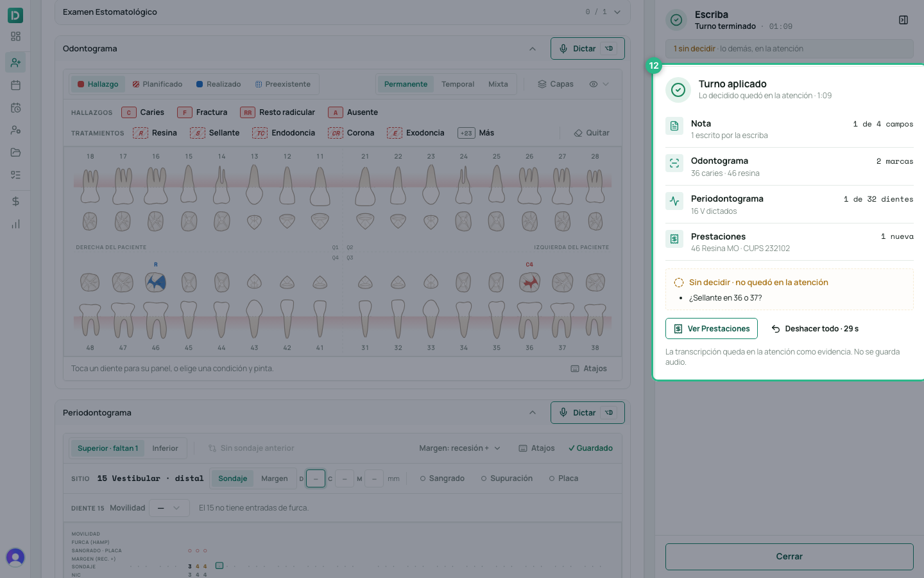Select the Hallazgo paint mode
924x578 pixels.
(x=98, y=84)
